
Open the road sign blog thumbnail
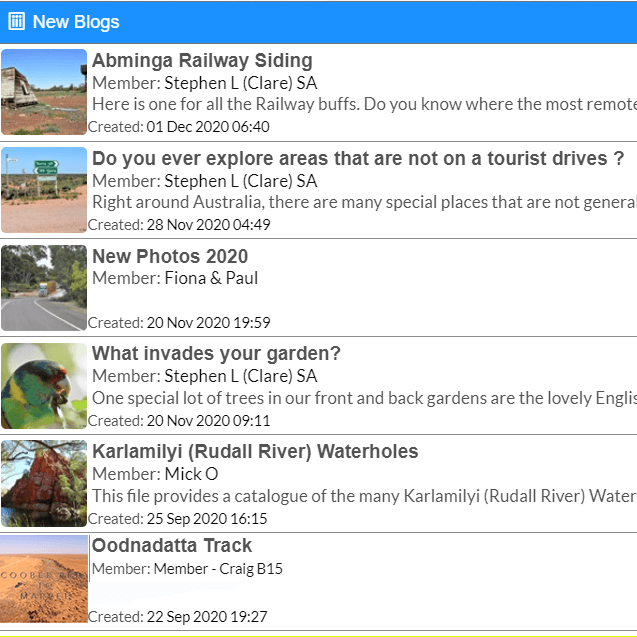coord(44,190)
